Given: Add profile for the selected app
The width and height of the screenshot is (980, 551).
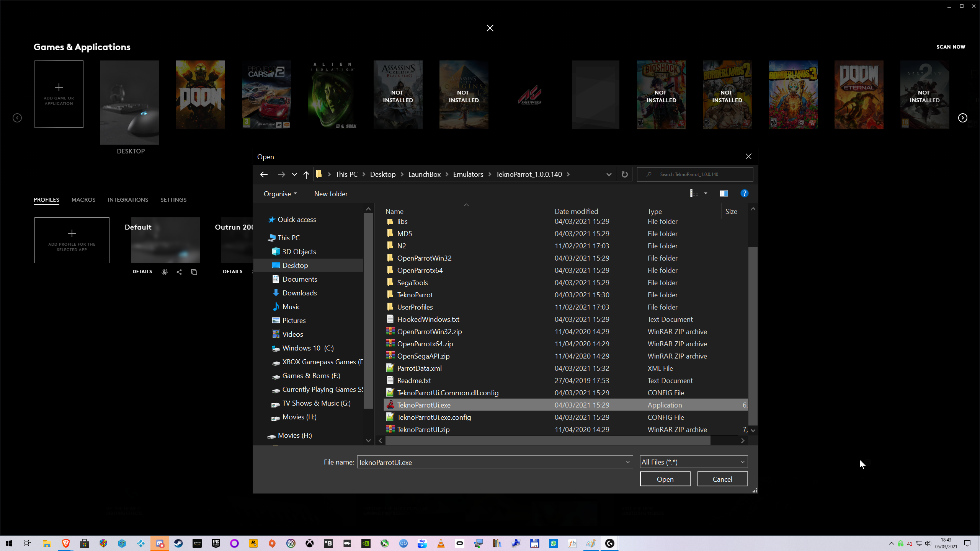Looking at the screenshot, I should click(x=72, y=240).
